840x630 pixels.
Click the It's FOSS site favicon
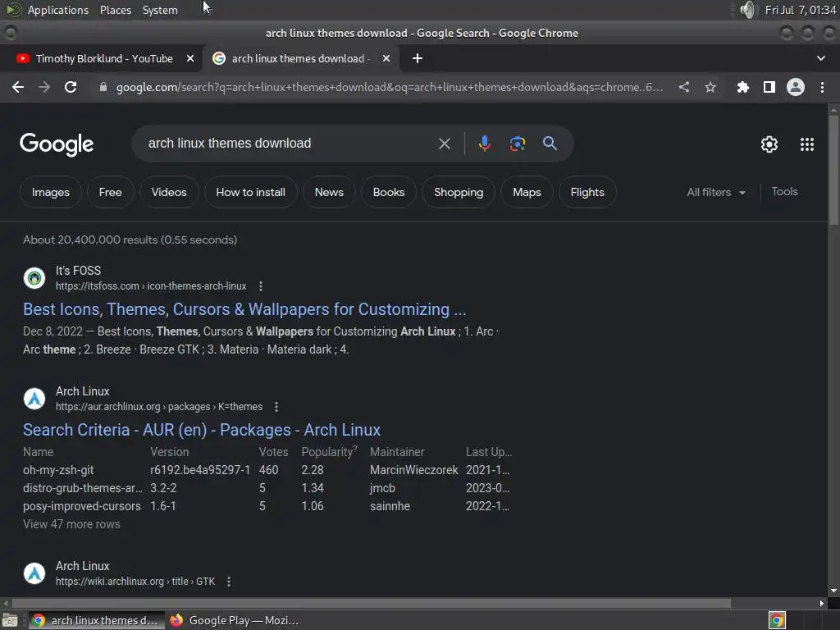(34, 278)
